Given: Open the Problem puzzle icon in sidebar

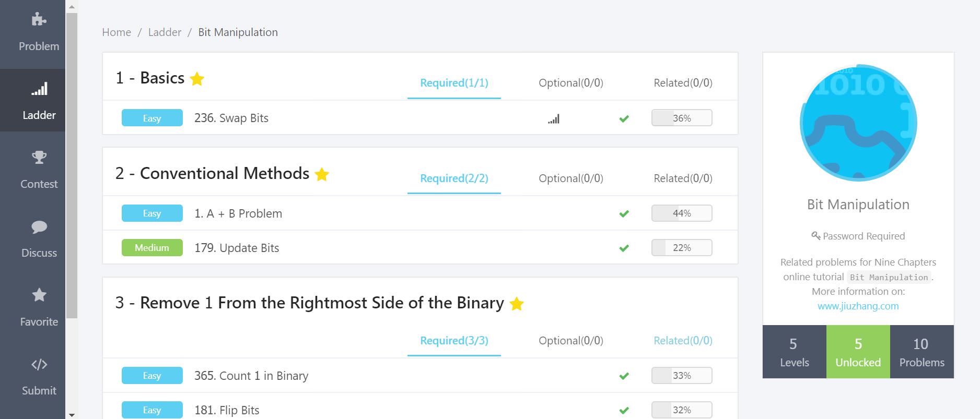Looking at the screenshot, I should coord(39,20).
